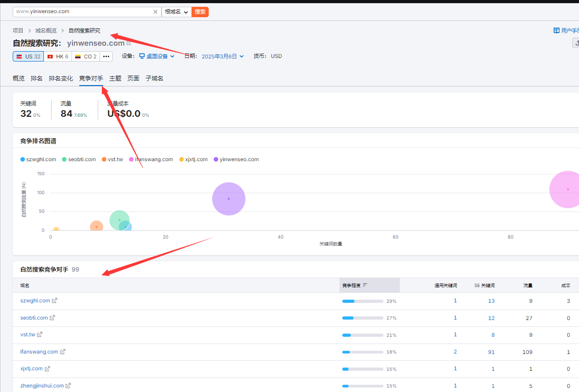Click external link icon next to vst.tw
The height and width of the screenshot is (392, 579).
pyautogui.click(x=40, y=335)
